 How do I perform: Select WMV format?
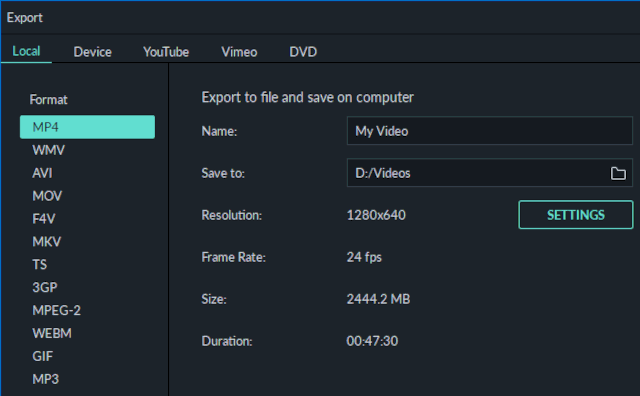tap(49, 150)
